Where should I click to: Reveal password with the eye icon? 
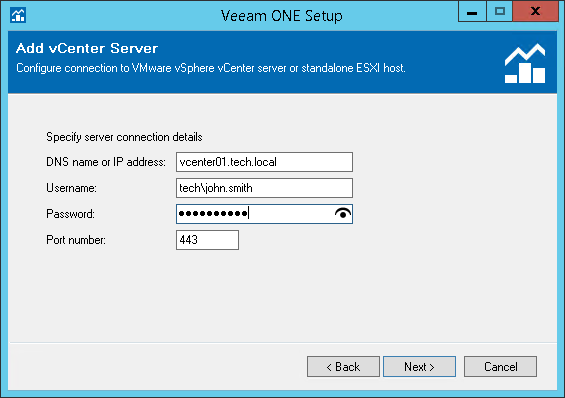[343, 214]
